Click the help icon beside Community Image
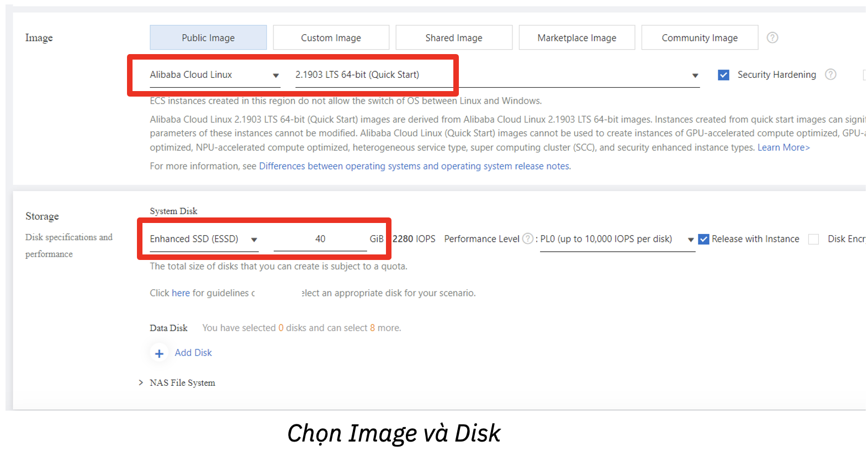868x457 pixels. (x=772, y=38)
